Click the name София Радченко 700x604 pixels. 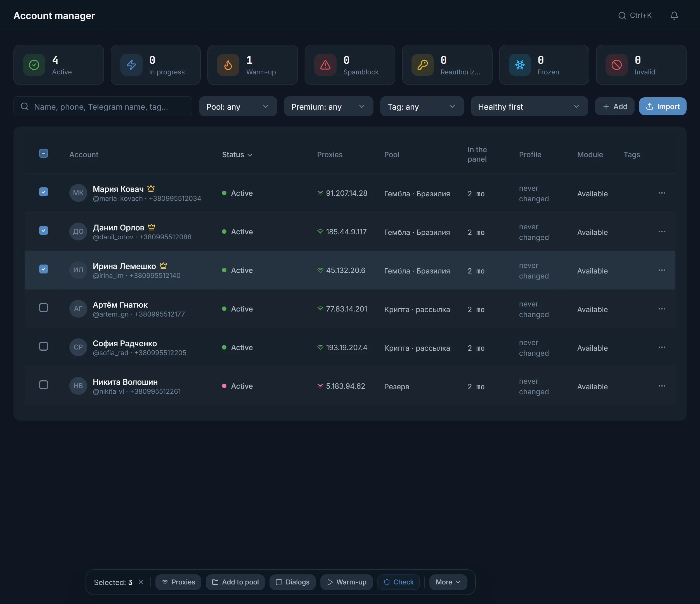pos(125,343)
